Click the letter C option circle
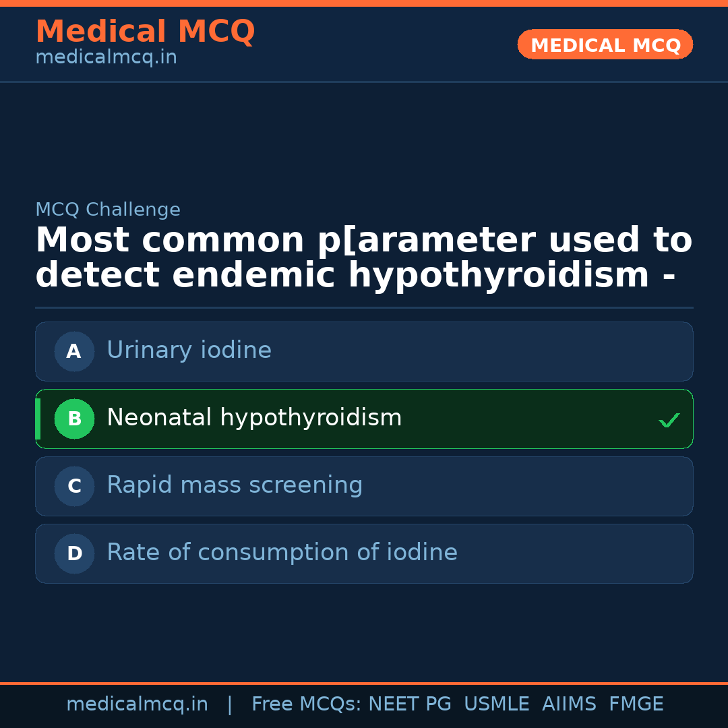728x728 pixels. coord(74,486)
